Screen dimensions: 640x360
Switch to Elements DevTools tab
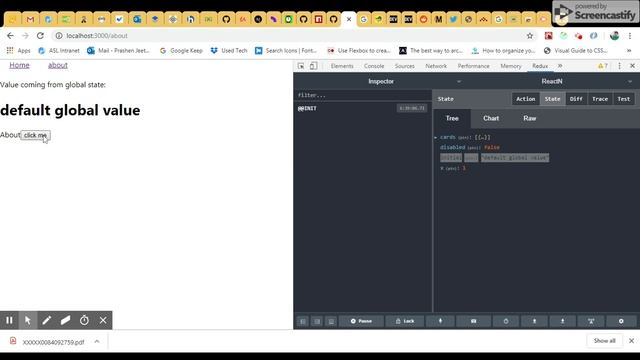click(342, 66)
